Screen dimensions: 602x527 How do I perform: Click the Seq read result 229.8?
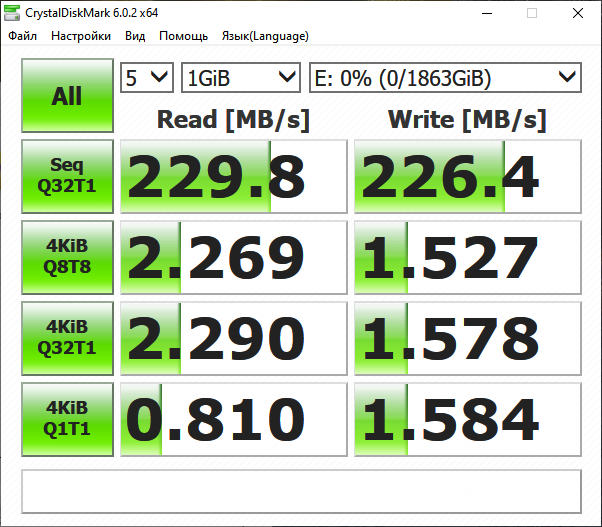(x=233, y=177)
